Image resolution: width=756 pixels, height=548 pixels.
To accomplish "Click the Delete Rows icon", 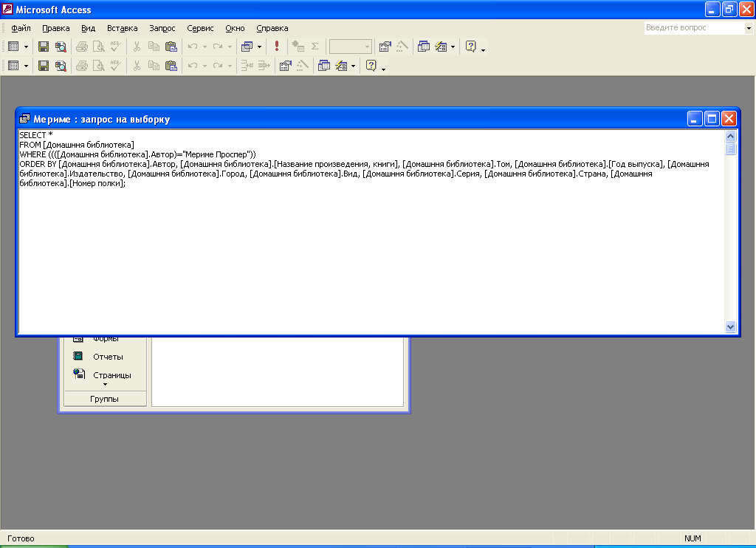I will click(x=264, y=66).
